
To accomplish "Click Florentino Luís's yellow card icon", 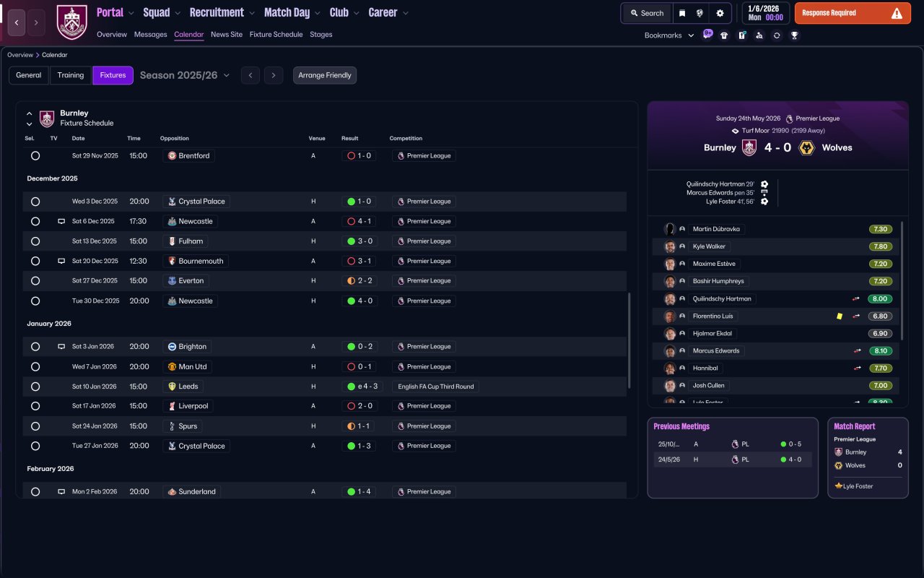I will (x=840, y=316).
